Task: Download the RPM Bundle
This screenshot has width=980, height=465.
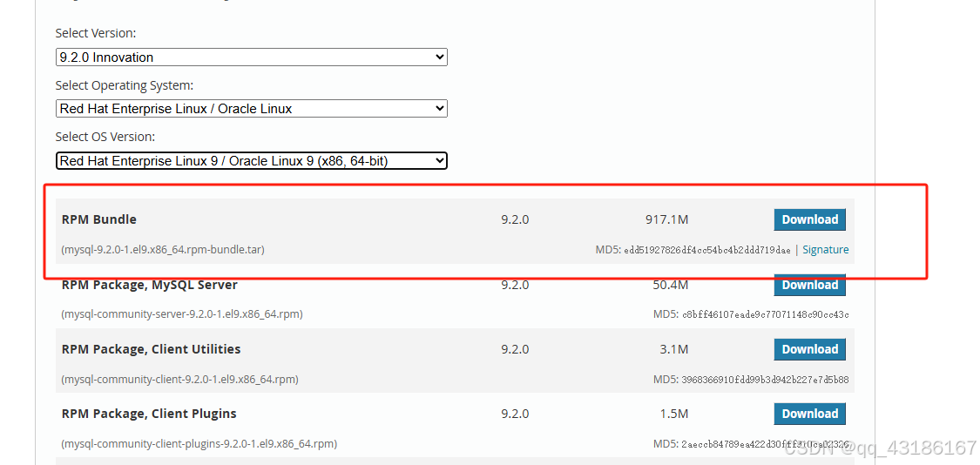Action: click(x=809, y=219)
